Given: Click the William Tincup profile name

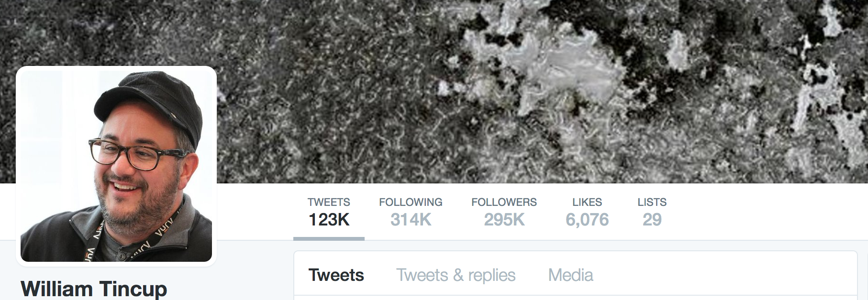Looking at the screenshot, I should 94,289.
